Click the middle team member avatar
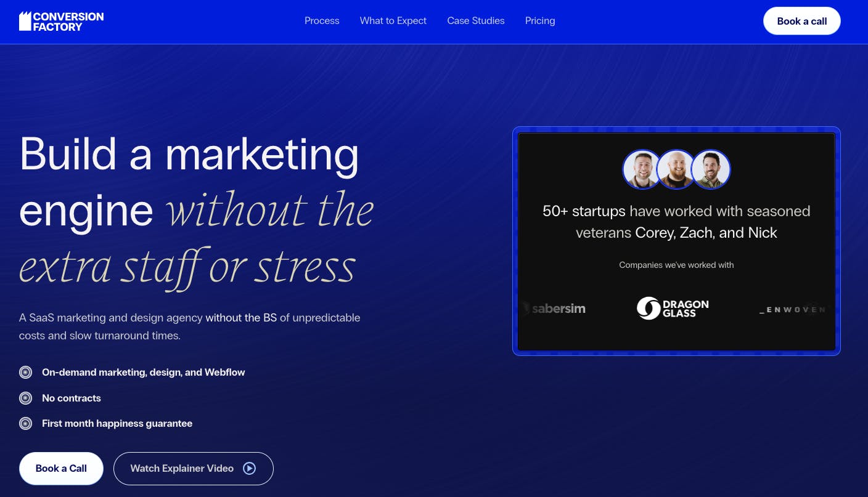 [676, 169]
